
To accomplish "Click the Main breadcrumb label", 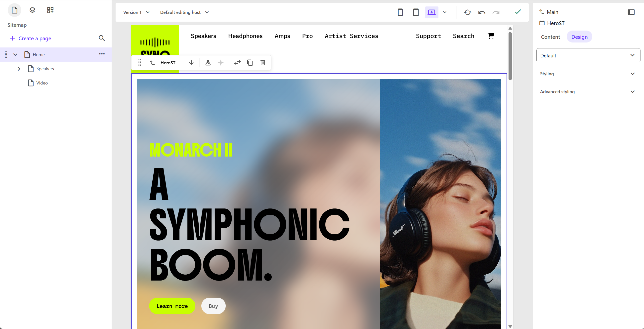I will [x=552, y=12].
